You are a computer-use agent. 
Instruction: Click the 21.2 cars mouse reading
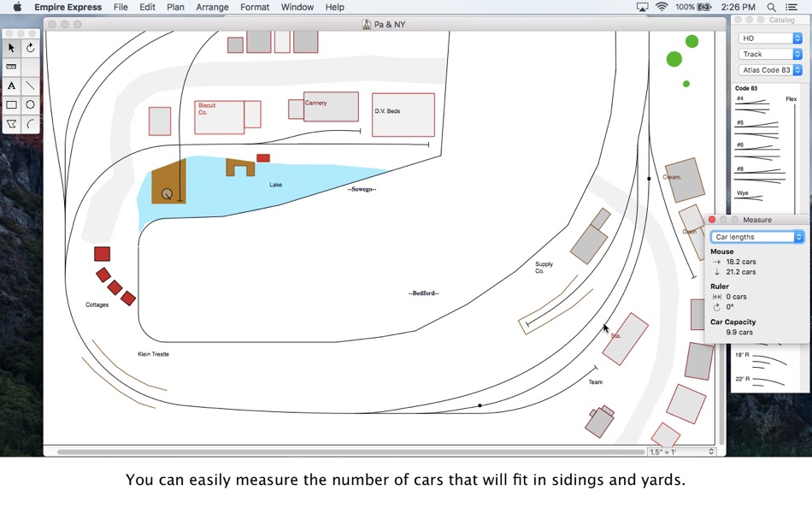740,272
